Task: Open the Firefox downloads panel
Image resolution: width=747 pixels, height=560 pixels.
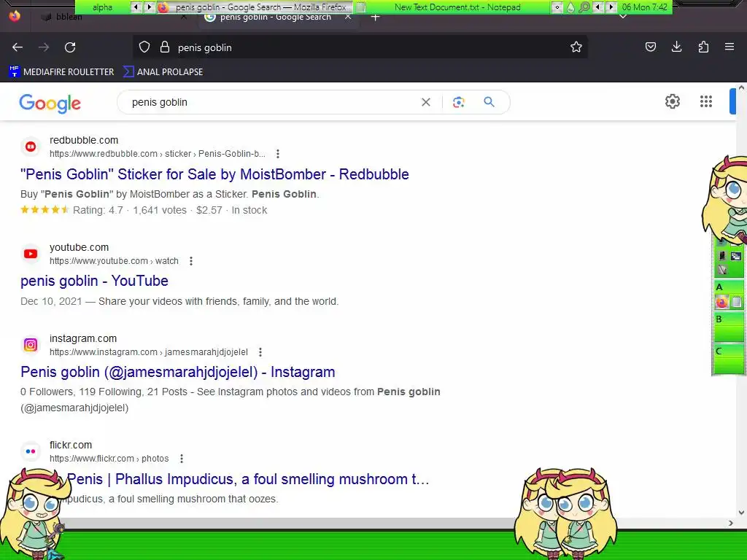Action: (x=676, y=47)
